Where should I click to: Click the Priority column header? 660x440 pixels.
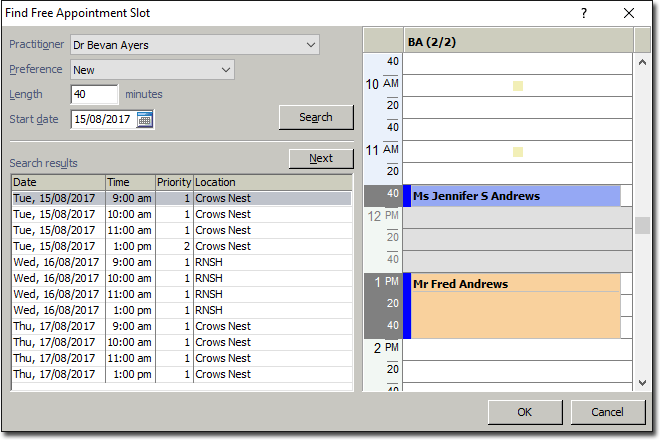174,182
